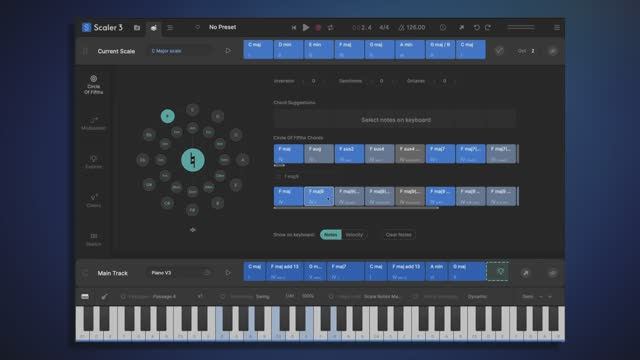Click the red record button
The height and width of the screenshot is (360, 640).
pyautogui.click(x=318, y=28)
